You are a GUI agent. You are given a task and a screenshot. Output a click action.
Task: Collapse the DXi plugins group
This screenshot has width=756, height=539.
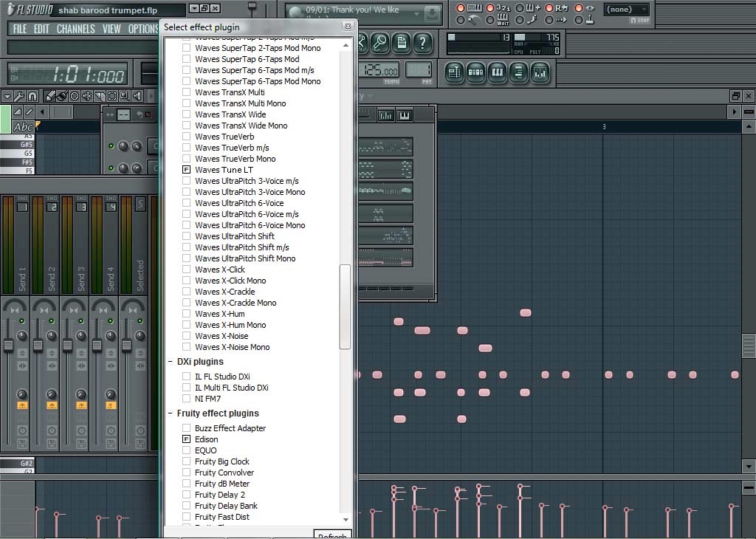point(171,362)
